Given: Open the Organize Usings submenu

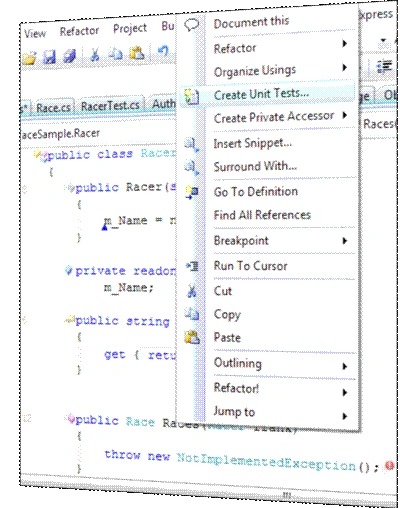Looking at the screenshot, I should coord(255,71).
